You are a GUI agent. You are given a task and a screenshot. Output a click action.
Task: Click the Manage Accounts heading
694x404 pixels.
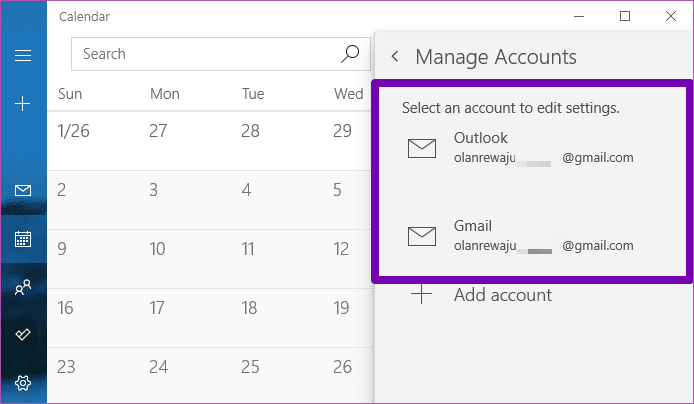coord(496,57)
